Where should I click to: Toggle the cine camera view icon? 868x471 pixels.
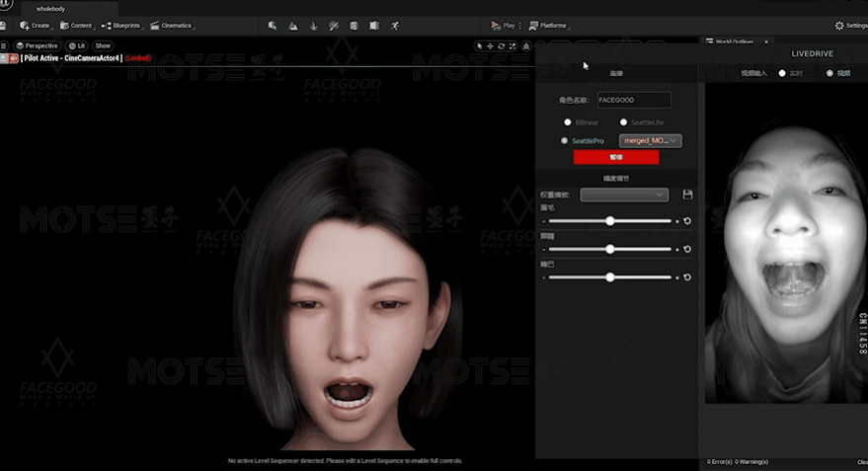[x=13, y=58]
